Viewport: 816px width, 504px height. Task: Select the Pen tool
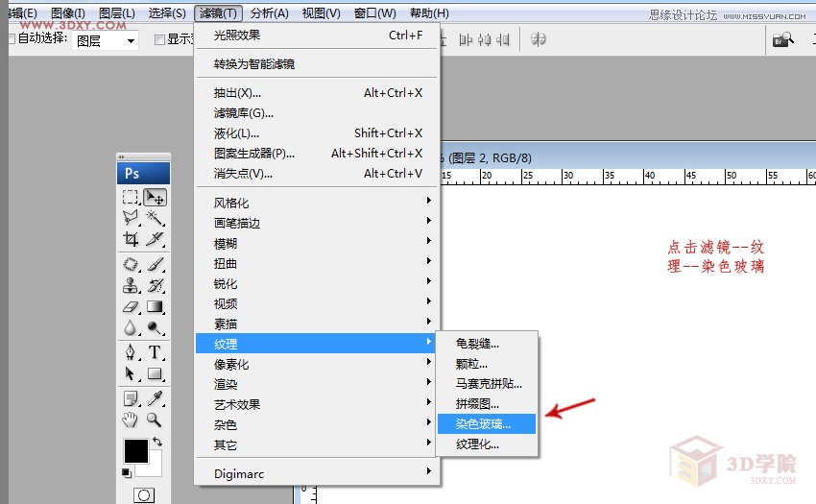(x=131, y=352)
